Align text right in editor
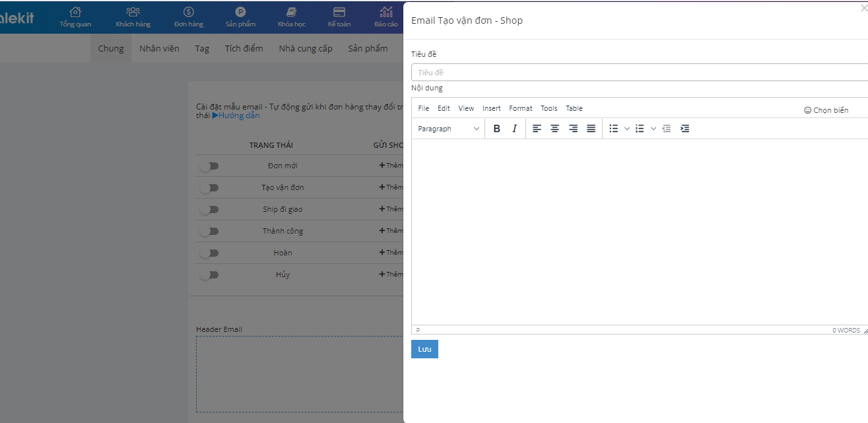The height and width of the screenshot is (423, 868). tap(573, 129)
